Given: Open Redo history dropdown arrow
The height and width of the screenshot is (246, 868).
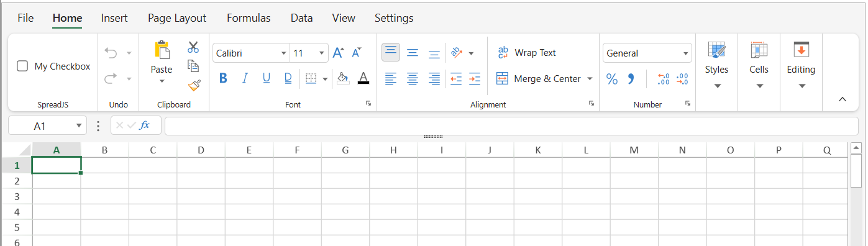Looking at the screenshot, I should coord(129,79).
